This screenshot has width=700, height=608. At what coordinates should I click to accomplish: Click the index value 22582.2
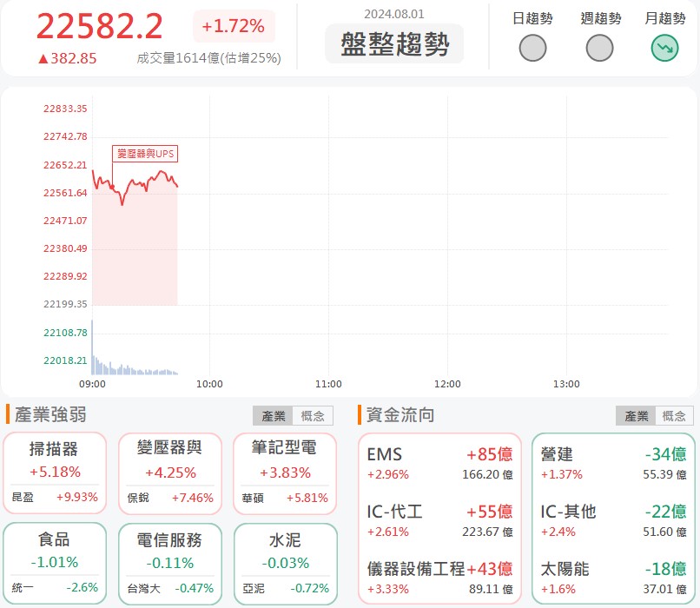[100, 26]
